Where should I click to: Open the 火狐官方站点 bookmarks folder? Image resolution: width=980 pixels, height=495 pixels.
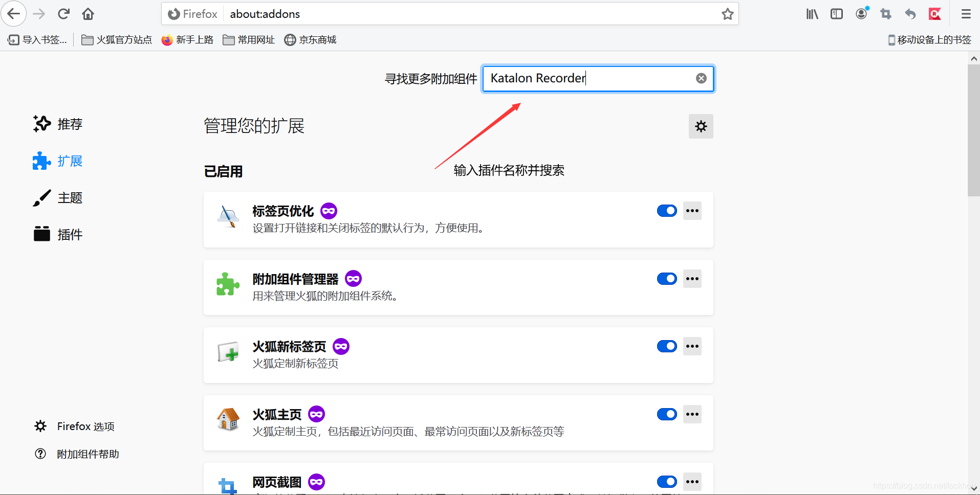[116, 39]
